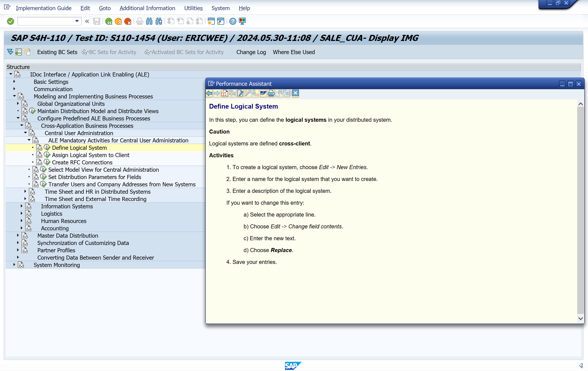
Task: Open the Goto menu
Action: click(x=104, y=8)
